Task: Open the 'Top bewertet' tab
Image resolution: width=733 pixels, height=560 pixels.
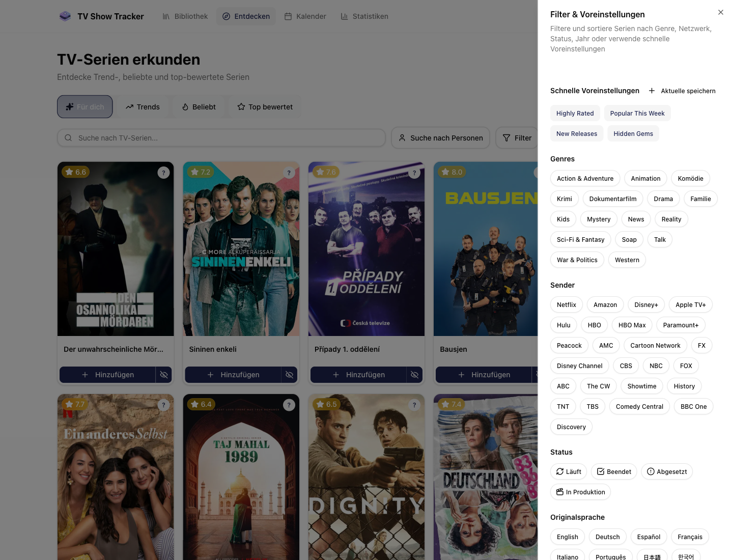Action: pos(265,107)
